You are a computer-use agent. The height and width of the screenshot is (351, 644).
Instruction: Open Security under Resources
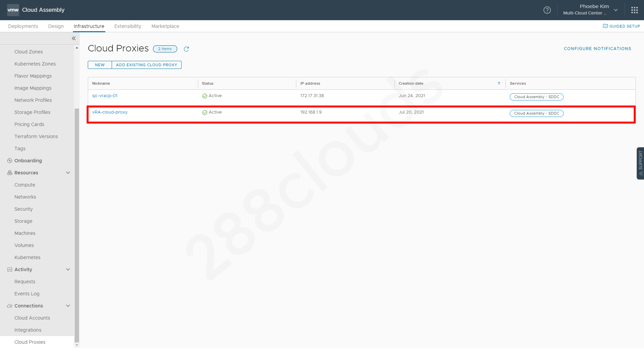tap(24, 209)
